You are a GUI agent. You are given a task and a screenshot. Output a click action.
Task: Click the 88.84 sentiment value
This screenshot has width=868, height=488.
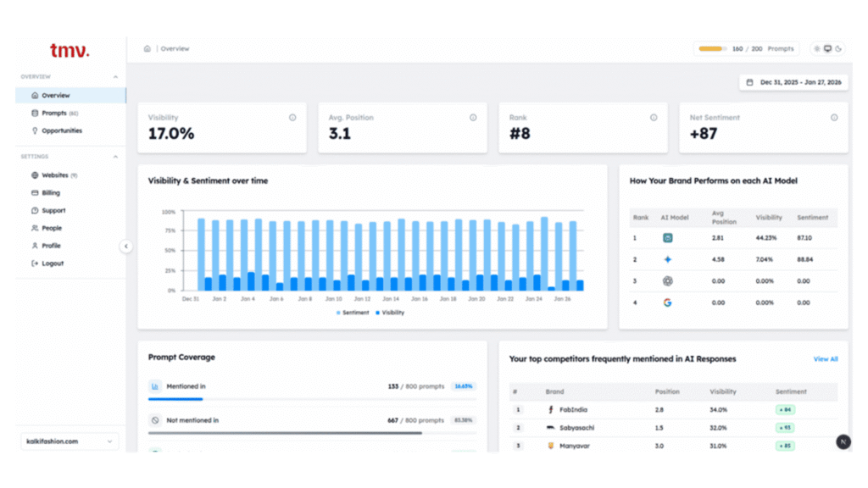click(x=805, y=259)
